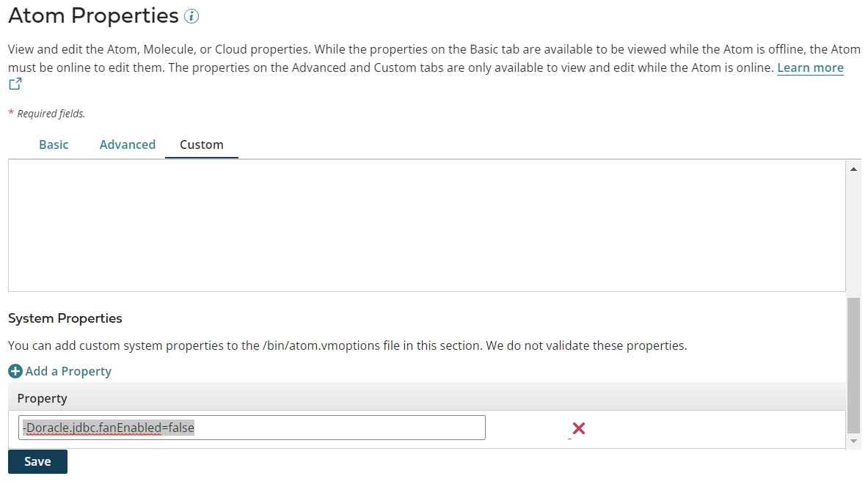Click the Add a Property link
Viewport: 868px width, 487px height.
[68, 371]
